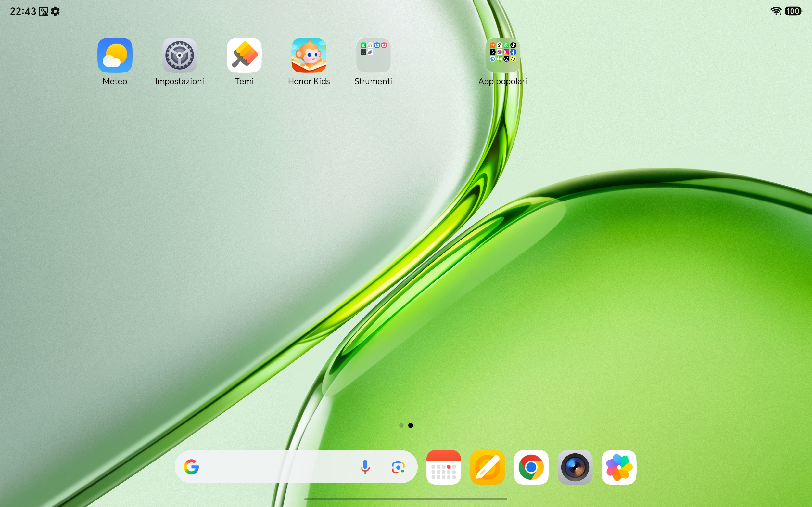Screen dimensions: 812x507
Task: Tap the Google logo in search bar
Action: (191, 467)
